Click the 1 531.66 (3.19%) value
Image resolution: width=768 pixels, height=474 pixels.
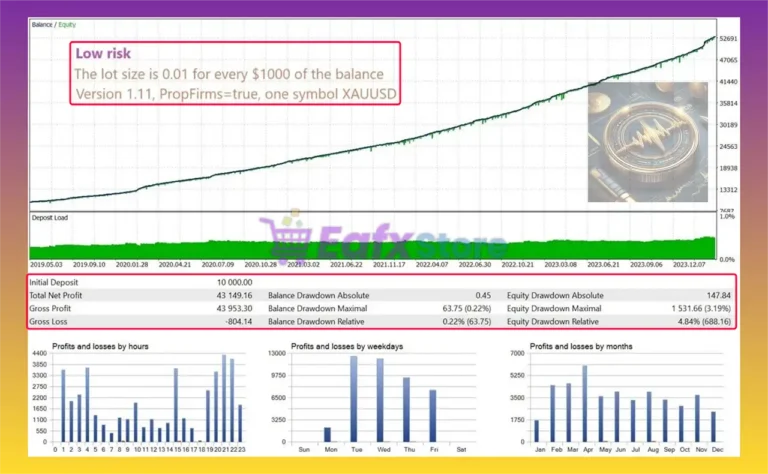(701, 308)
